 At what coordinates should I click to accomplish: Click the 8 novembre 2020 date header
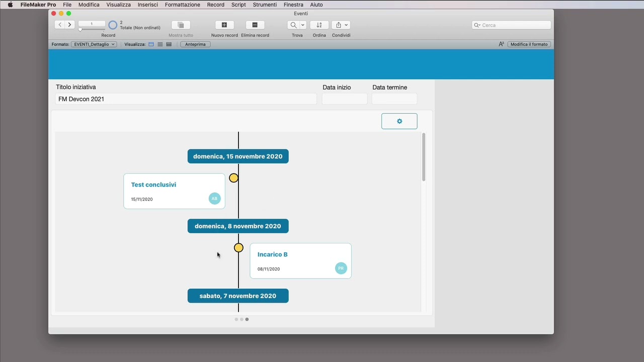(x=238, y=226)
